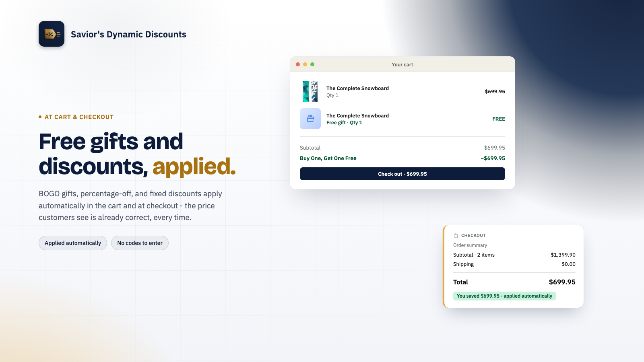Select the No codes to enter pill
The image size is (644, 362).
tap(140, 243)
